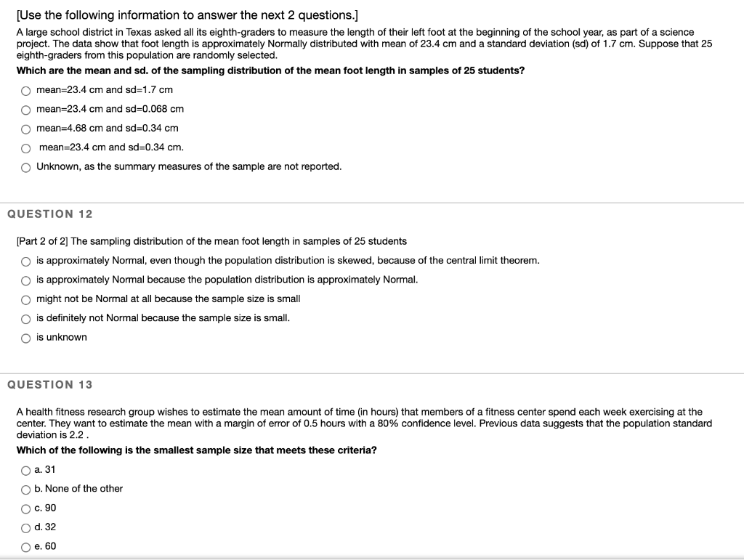The image size is (744, 560).
Task: Select mean=23.4 cm and sd=0.34 cm option
Action: point(26,147)
